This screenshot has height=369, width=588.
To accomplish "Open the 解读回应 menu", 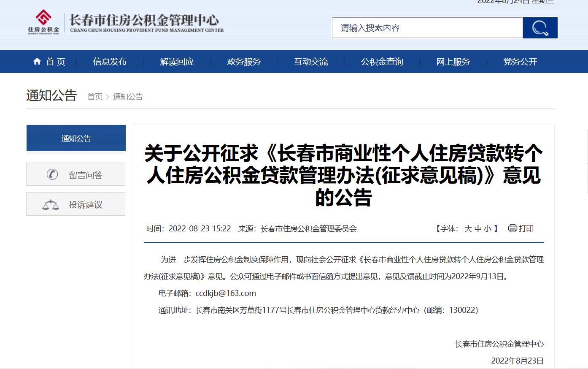I will pyautogui.click(x=177, y=62).
